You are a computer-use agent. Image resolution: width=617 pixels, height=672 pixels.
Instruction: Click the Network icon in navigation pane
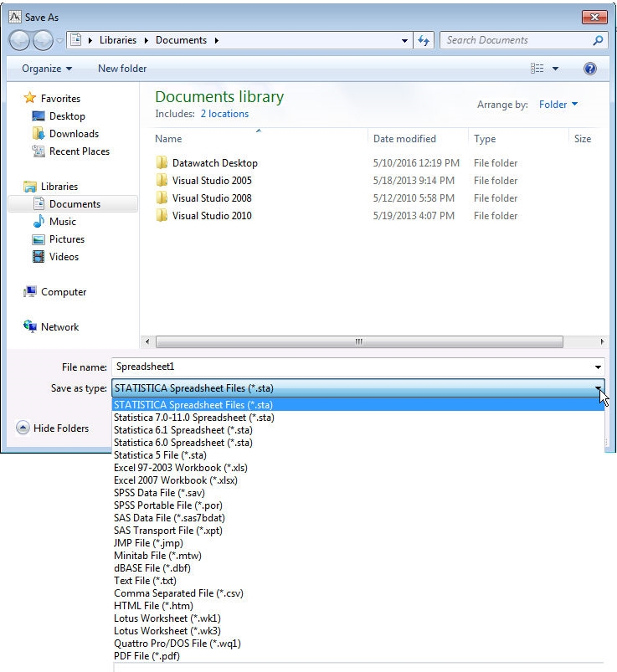coord(30,326)
